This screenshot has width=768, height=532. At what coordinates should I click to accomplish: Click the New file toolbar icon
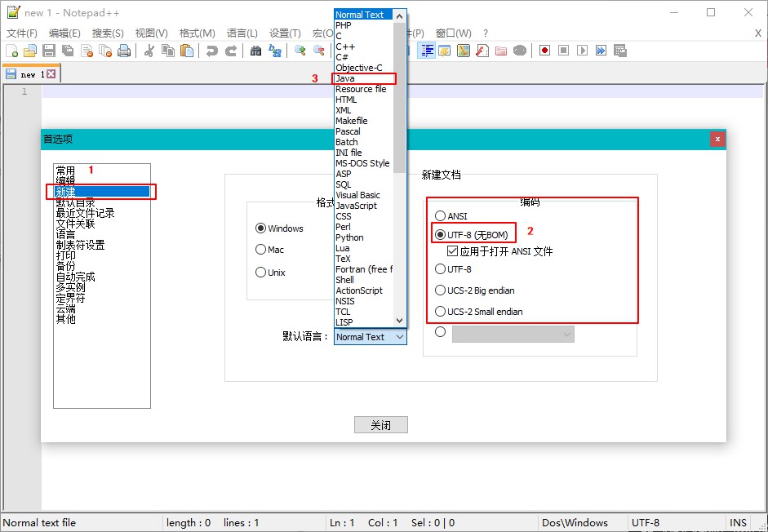(11, 51)
